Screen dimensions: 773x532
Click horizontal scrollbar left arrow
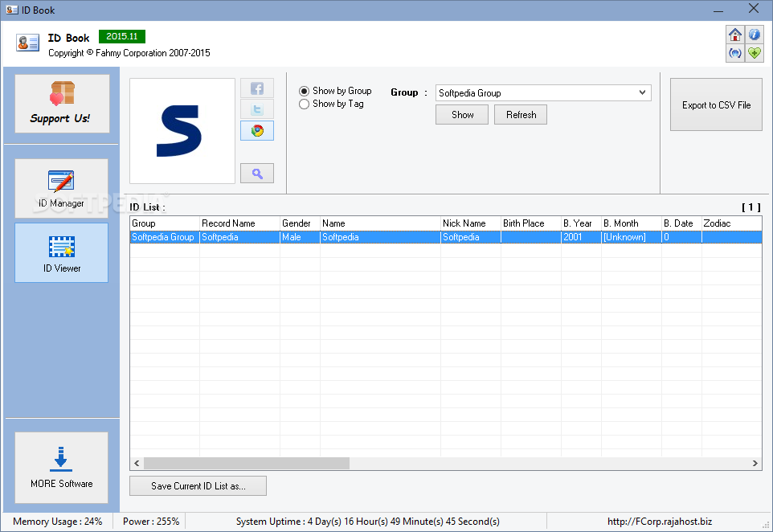point(137,463)
